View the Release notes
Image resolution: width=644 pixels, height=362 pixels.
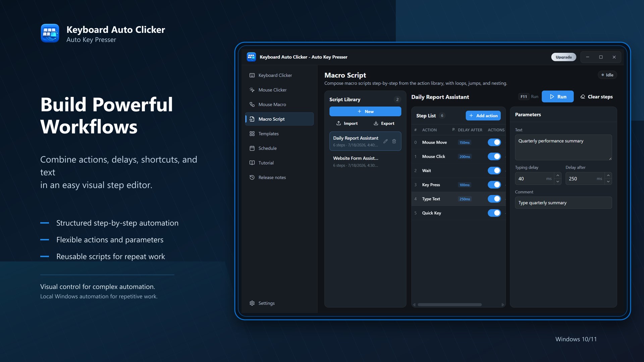coord(279,177)
